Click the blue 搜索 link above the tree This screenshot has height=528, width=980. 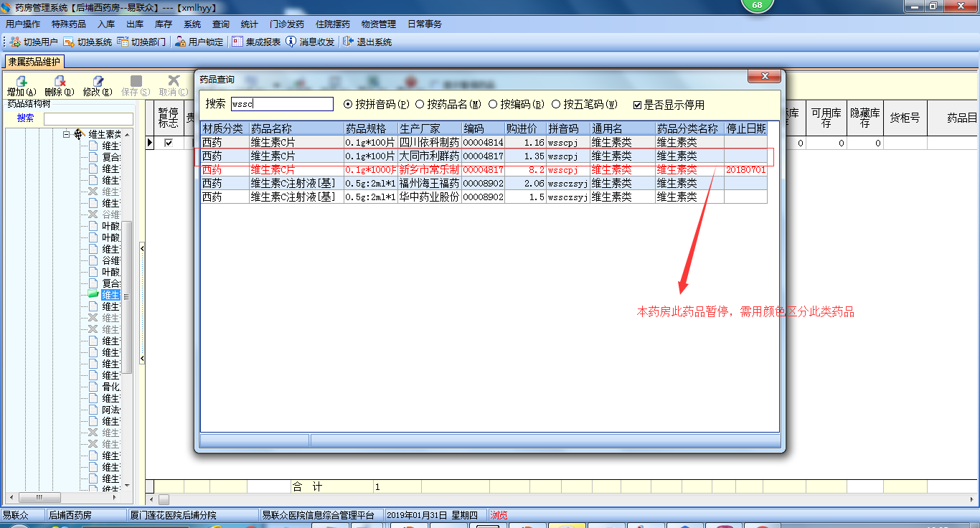[x=25, y=118]
